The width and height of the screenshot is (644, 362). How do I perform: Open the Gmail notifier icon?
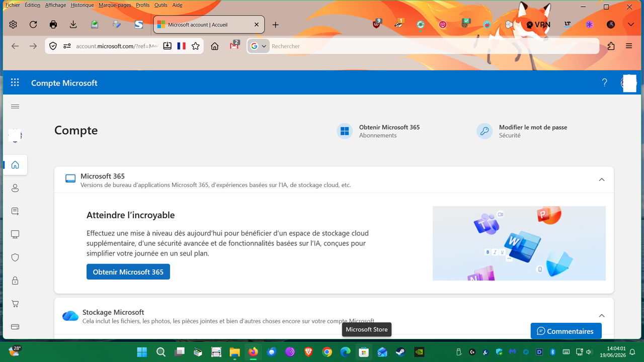pos(234,45)
